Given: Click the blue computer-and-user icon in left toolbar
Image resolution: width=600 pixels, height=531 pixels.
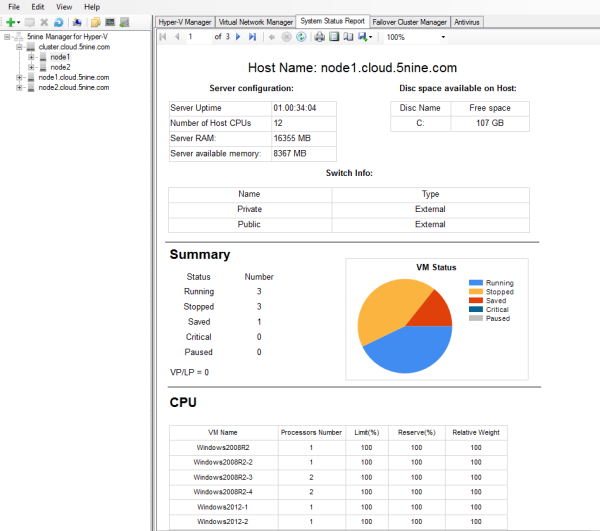Looking at the screenshot, I should point(77,22).
